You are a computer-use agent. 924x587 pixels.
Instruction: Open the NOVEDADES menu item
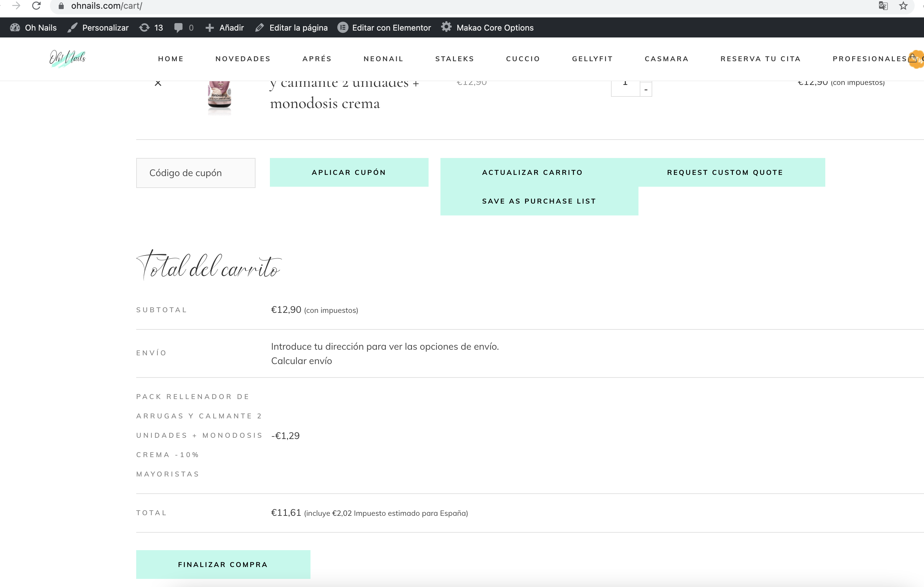(243, 59)
